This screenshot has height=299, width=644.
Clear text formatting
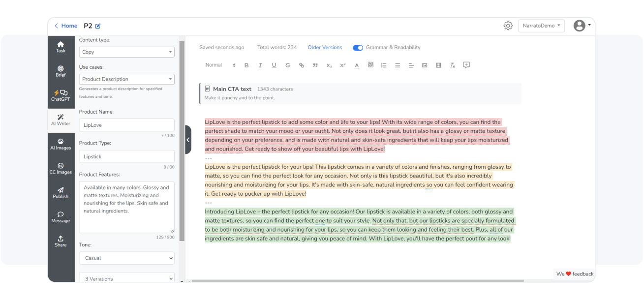pyautogui.click(x=452, y=65)
